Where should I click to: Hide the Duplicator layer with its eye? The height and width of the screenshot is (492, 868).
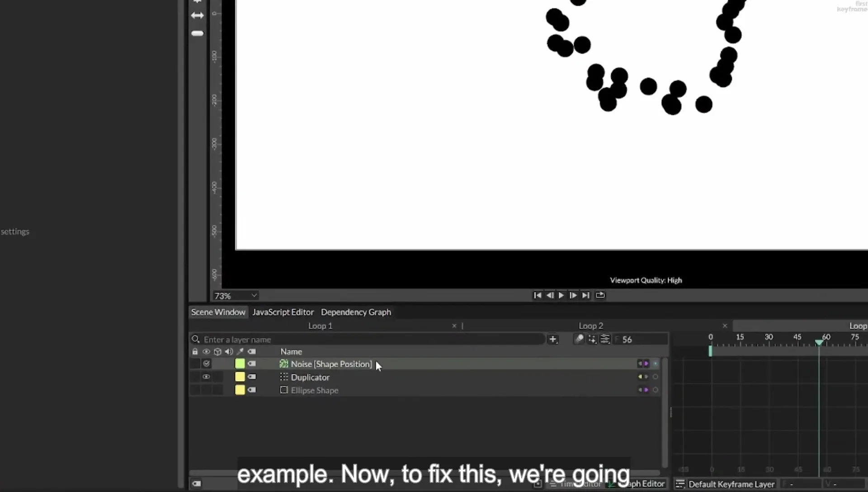[x=206, y=377]
